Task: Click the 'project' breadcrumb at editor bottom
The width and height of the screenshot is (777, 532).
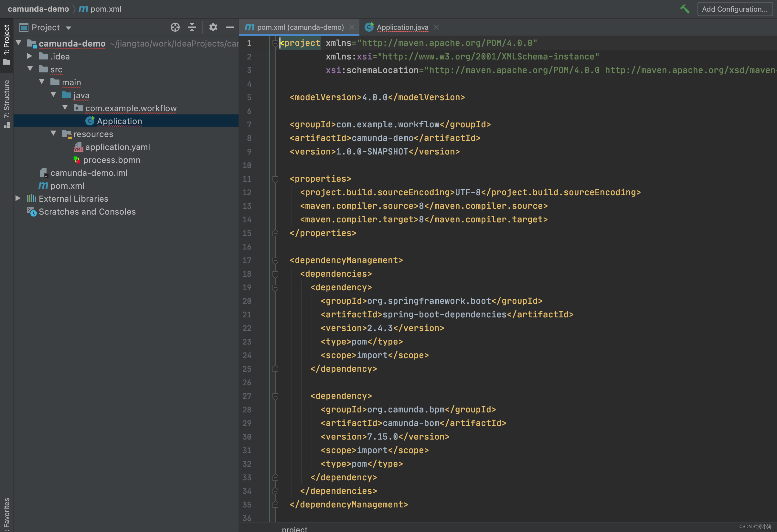Action: 294,529
